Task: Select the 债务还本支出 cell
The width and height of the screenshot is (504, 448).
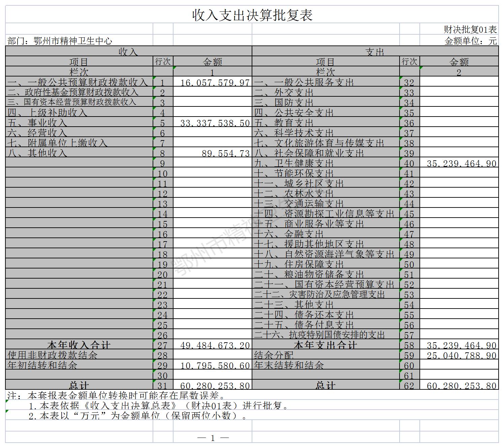Action: (x=326, y=314)
